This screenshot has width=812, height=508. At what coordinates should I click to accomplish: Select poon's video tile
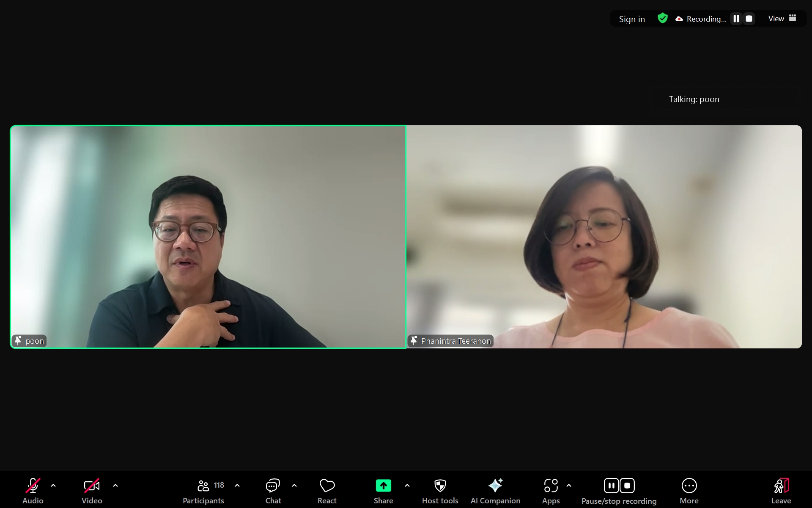point(208,237)
